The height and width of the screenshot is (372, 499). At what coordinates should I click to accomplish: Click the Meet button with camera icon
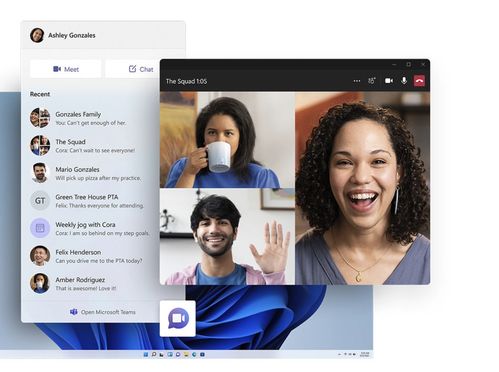[x=66, y=69]
